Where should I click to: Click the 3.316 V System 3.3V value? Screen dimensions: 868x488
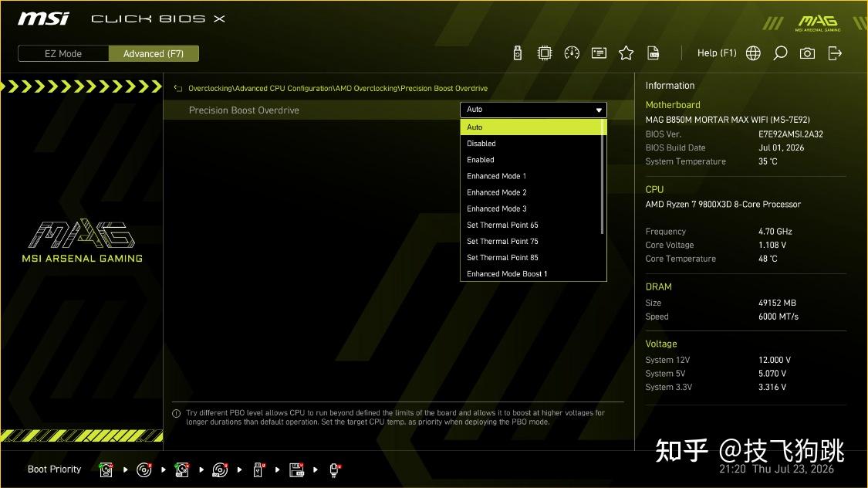[x=772, y=387]
